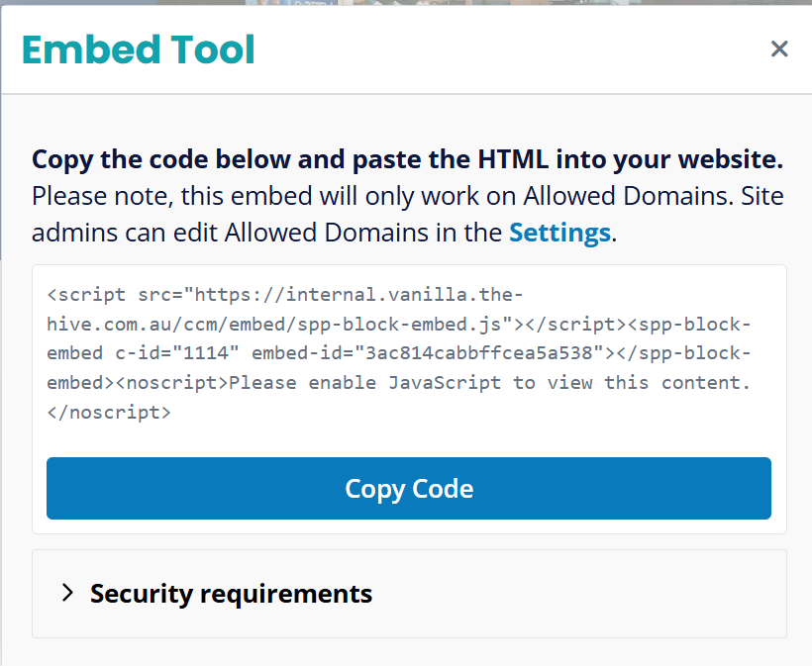Click the 'Please note, this embed' sentence

coord(408,214)
